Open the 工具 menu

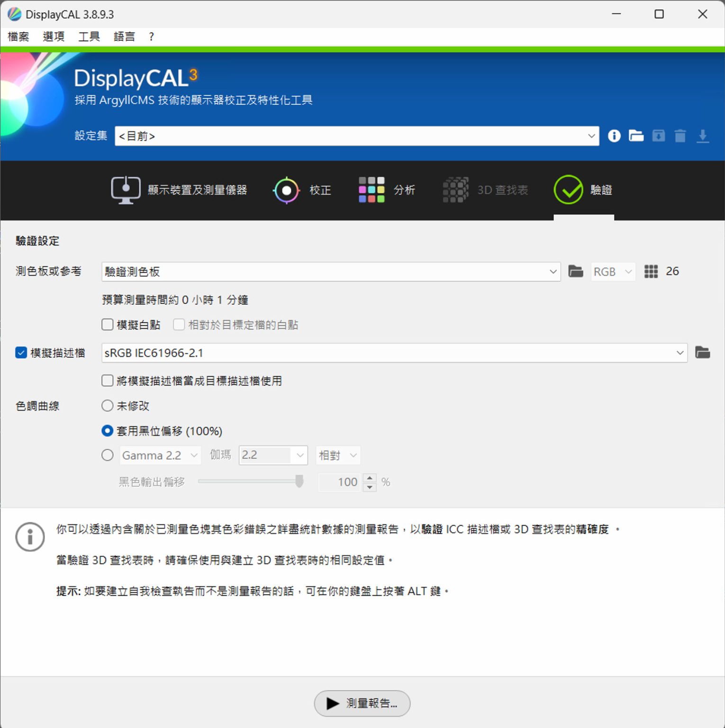coord(88,36)
